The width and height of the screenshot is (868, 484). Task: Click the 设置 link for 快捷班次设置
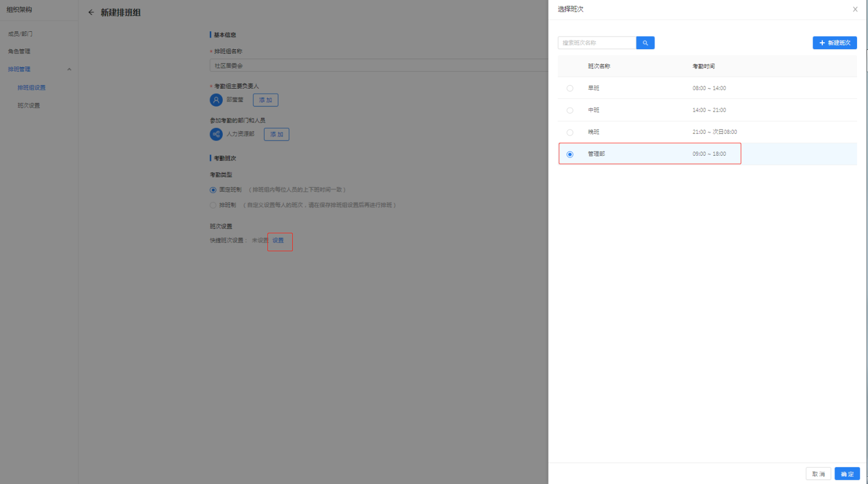278,240
